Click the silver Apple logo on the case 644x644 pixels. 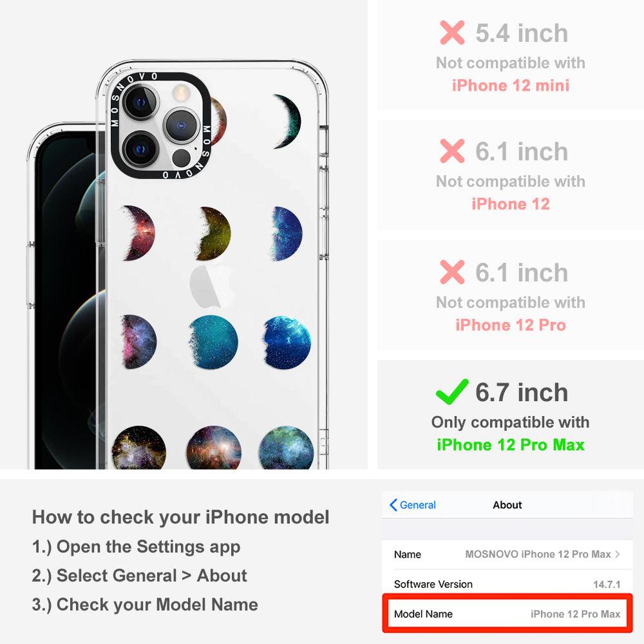[x=211, y=287]
